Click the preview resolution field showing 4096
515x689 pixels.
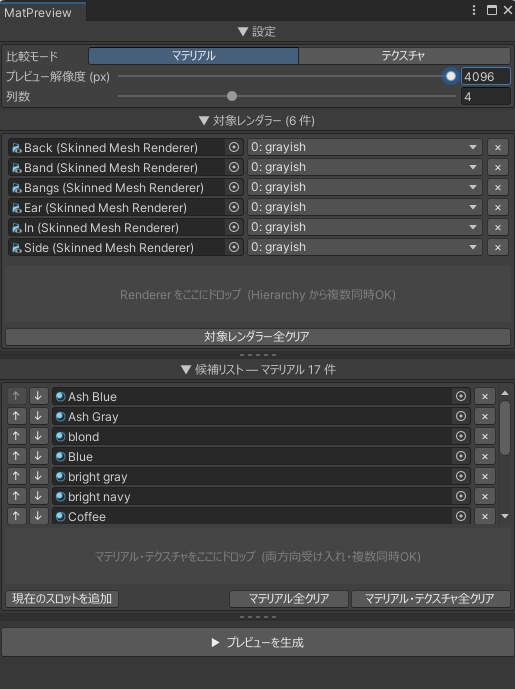(486, 76)
